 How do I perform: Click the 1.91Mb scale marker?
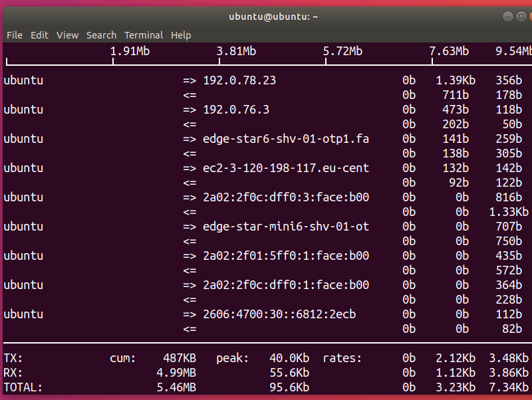click(129, 50)
